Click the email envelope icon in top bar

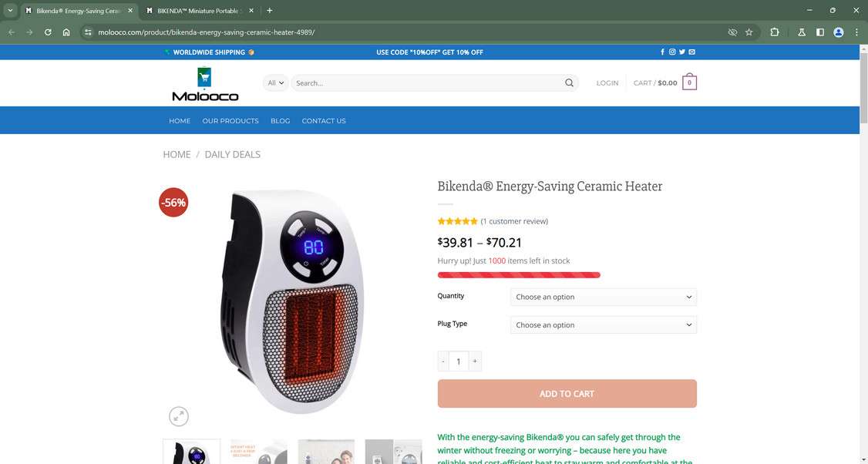tap(692, 52)
